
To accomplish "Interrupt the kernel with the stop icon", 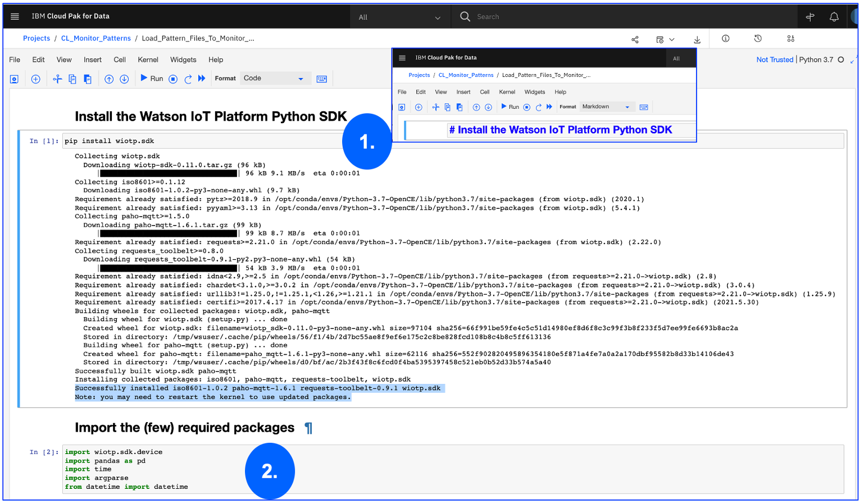I will [173, 79].
